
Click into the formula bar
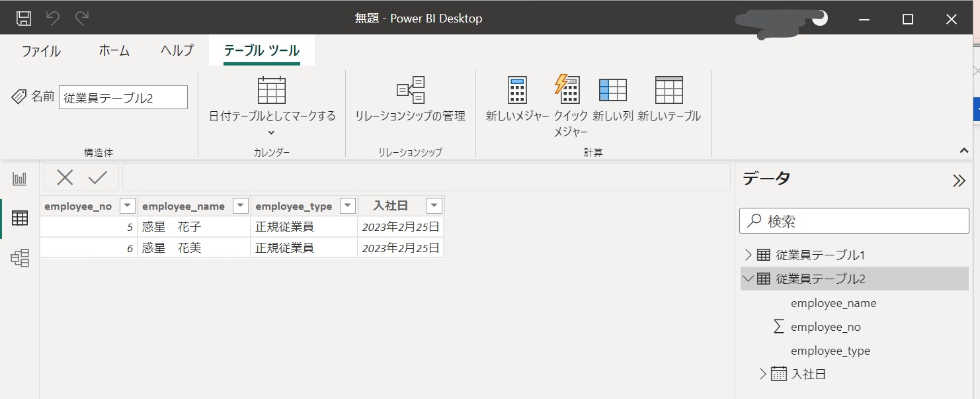point(426,177)
